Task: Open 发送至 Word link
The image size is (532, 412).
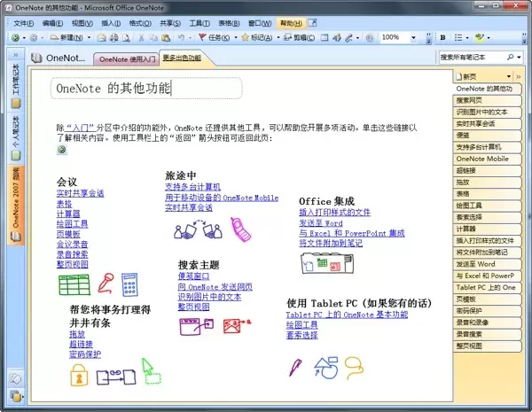Action: tap(321, 223)
